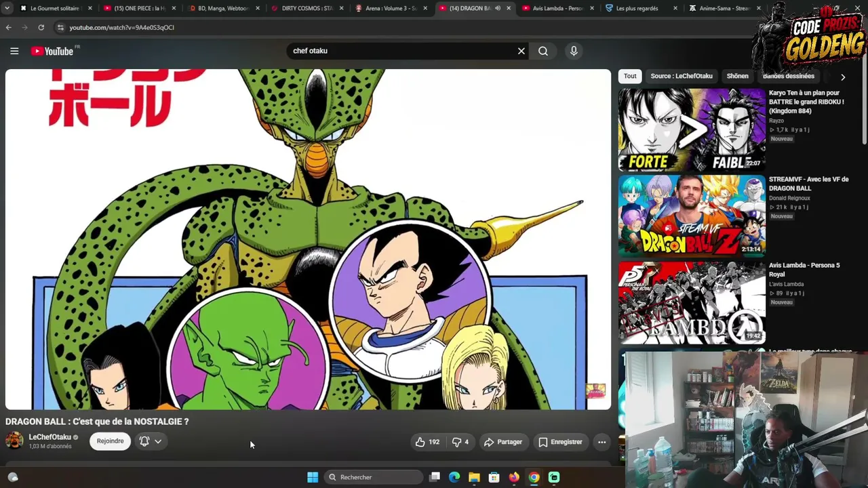This screenshot has width=868, height=488.
Task: Like the video with the thumbs-up button
Action: [428, 442]
